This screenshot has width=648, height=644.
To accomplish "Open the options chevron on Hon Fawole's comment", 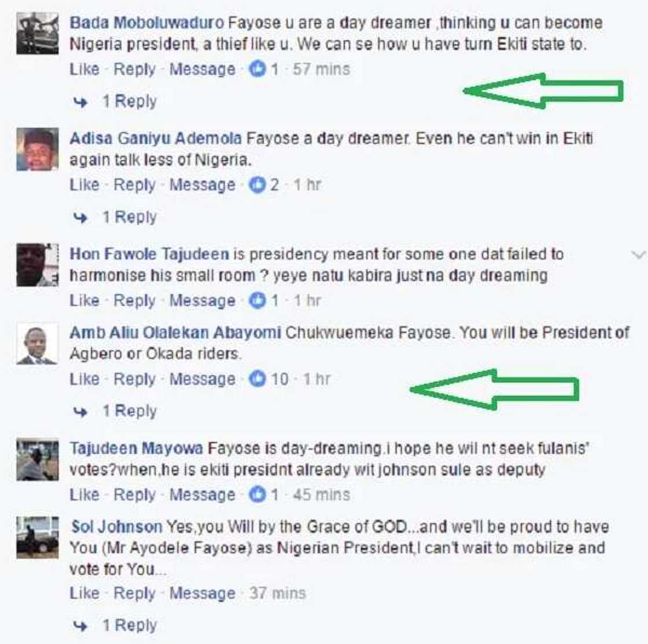I will 639,255.
